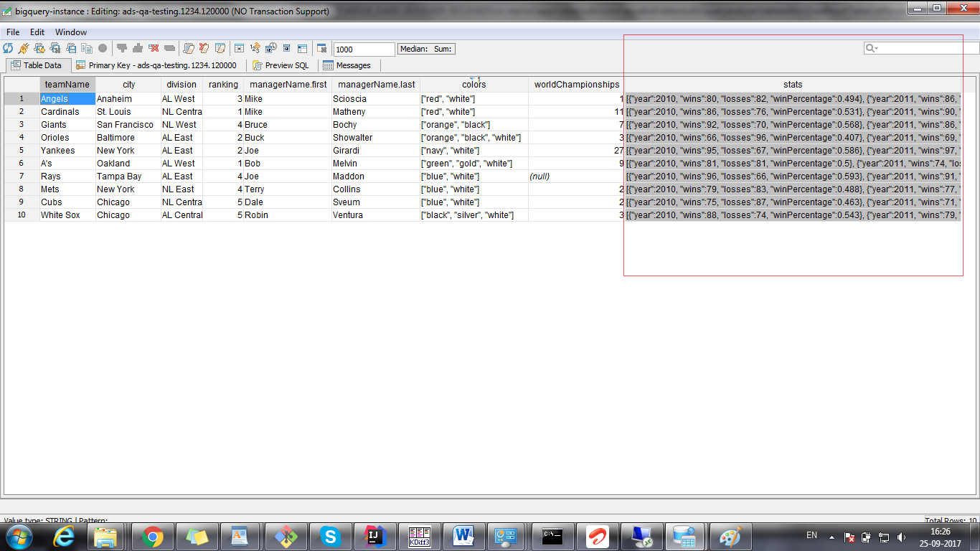
Task: Click the search magnifier icon in filter box
Action: pos(871,48)
